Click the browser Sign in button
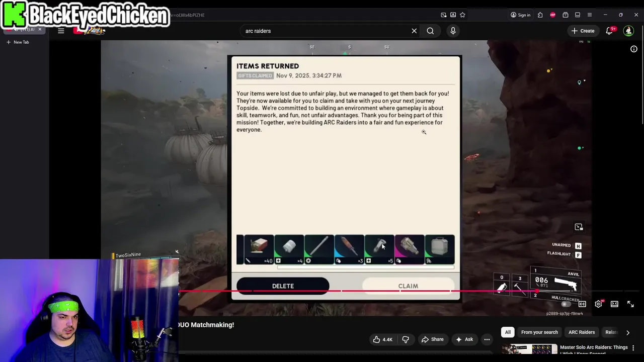Image resolution: width=644 pixels, height=362 pixels. [520, 15]
